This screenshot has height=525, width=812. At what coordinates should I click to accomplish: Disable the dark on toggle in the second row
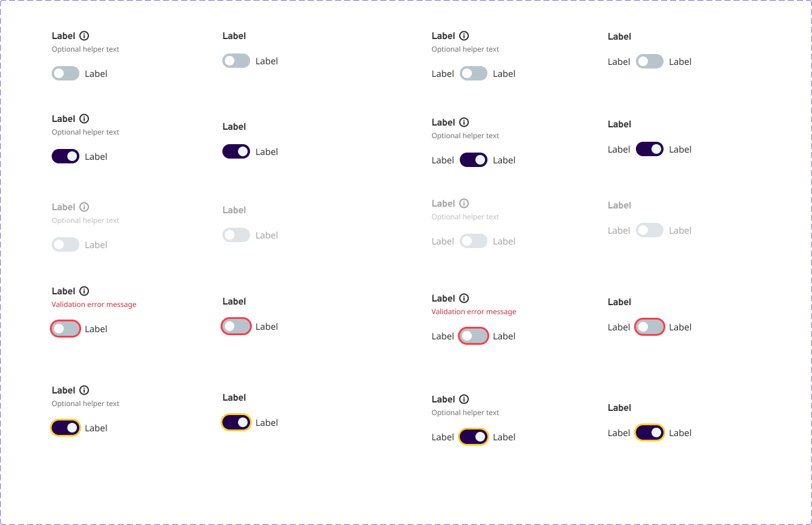point(65,156)
